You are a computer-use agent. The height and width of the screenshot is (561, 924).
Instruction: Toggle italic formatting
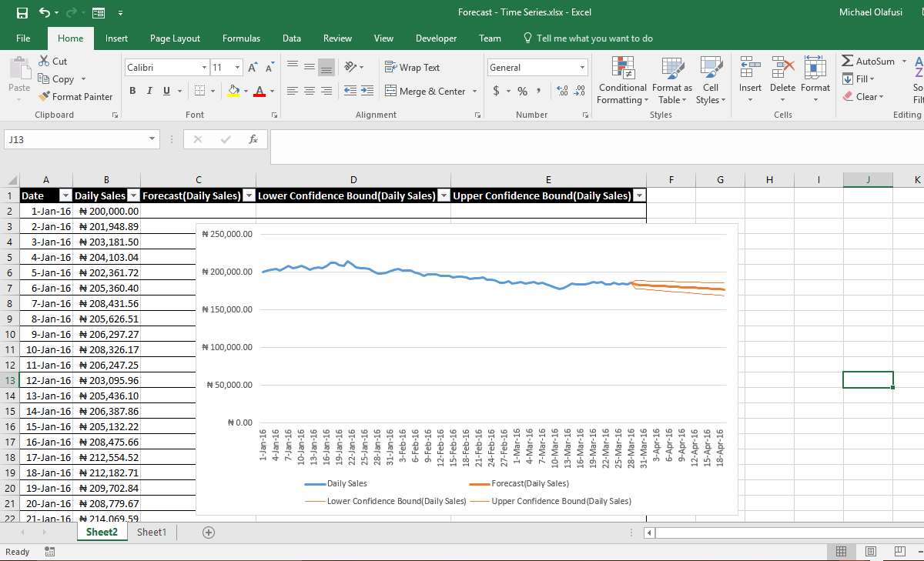point(148,91)
